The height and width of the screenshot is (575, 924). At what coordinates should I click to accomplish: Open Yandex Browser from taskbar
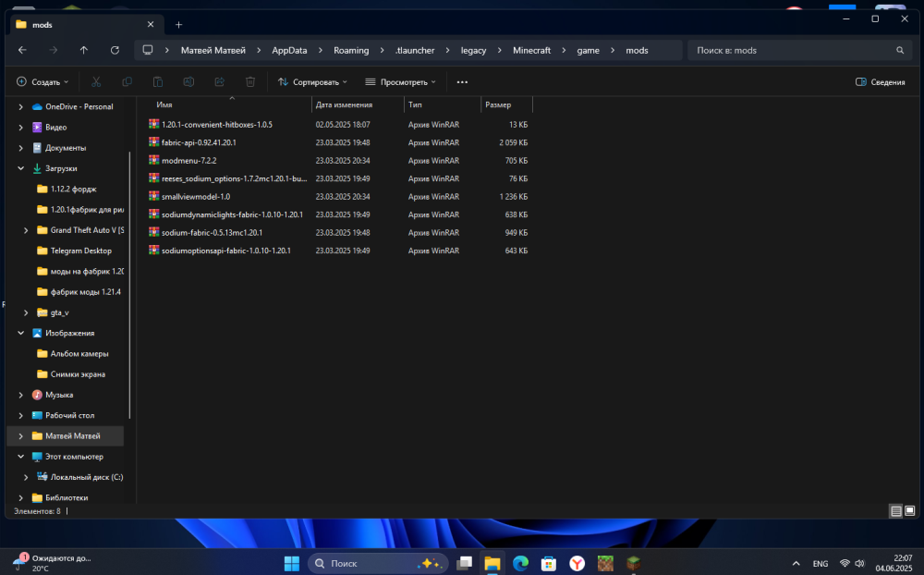(577, 563)
